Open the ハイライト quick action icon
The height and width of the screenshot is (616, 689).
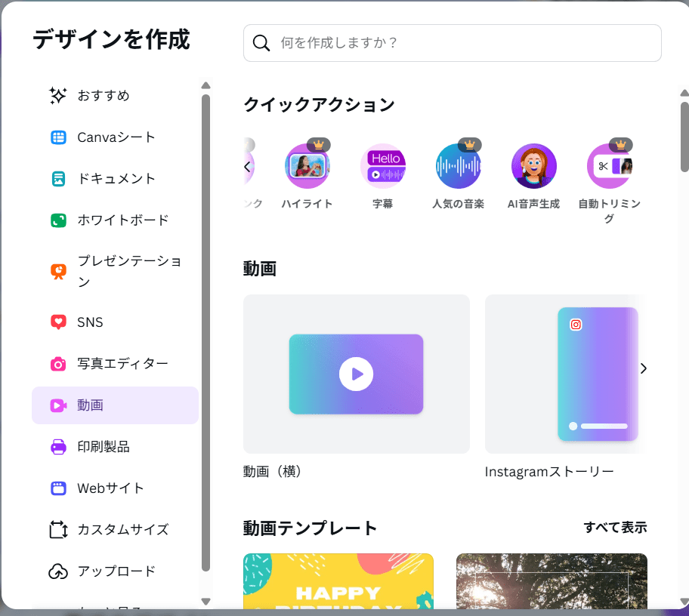[x=307, y=166]
